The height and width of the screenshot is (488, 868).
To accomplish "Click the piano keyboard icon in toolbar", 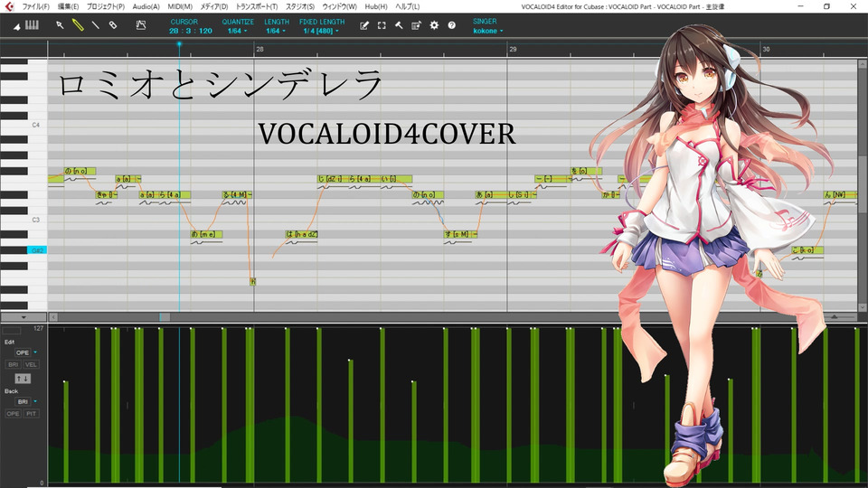I will click(33, 25).
